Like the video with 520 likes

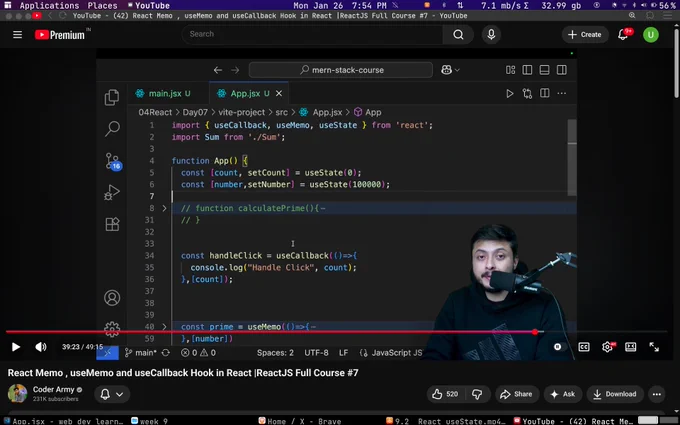pyautogui.click(x=445, y=394)
